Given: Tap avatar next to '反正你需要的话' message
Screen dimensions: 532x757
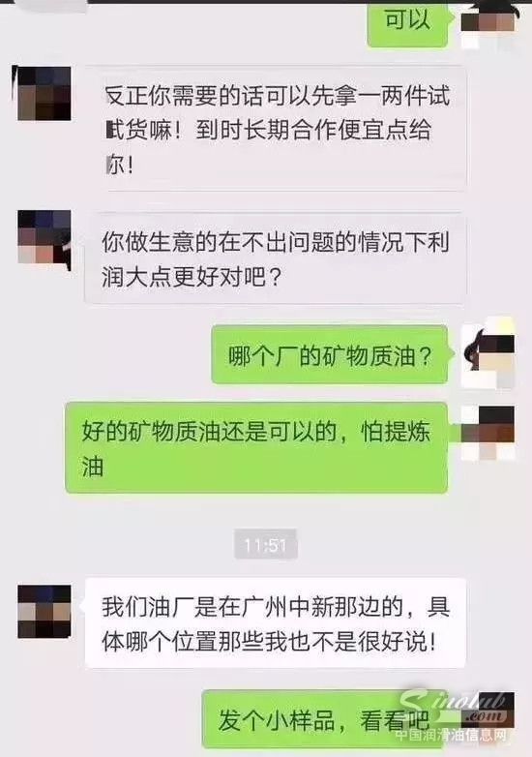Looking at the screenshot, I should (x=44, y=93).
